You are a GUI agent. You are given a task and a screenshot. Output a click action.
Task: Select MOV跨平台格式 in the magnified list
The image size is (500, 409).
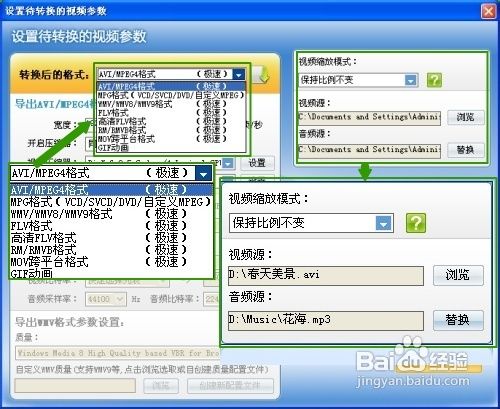[111, 262]
